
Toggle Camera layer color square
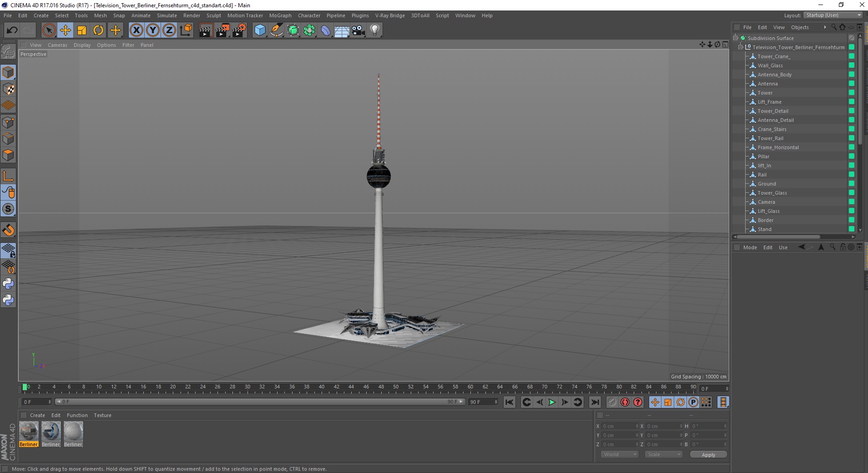pos(852,201)
